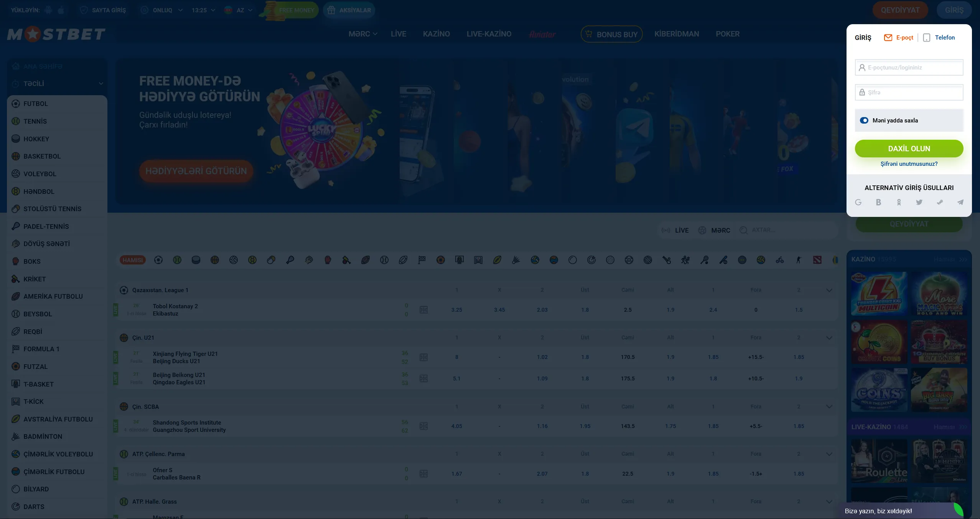Image resolution: width=980 pixels, height=519 pixels.
Task: Sign in with the Telegram icon
Action: tap(960, 202)
